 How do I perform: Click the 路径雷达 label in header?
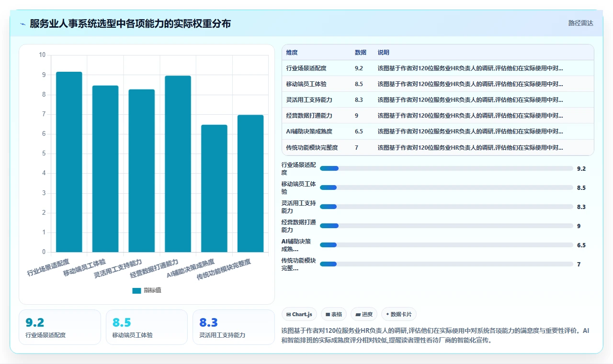[580, 23]
